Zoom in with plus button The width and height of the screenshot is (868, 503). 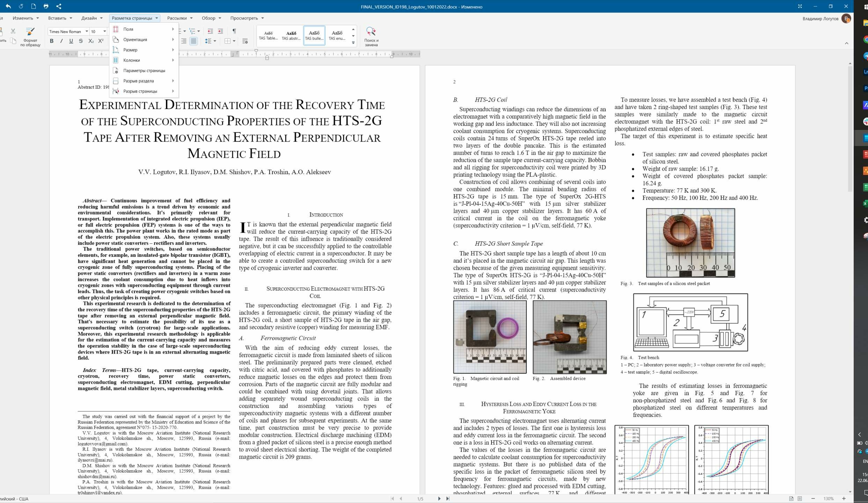844,498
